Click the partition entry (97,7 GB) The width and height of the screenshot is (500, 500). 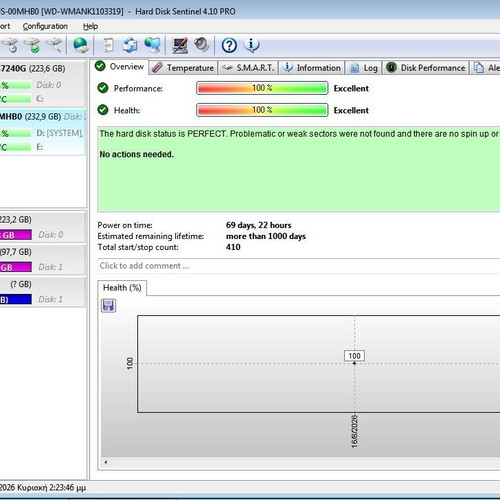coord(43,259)
